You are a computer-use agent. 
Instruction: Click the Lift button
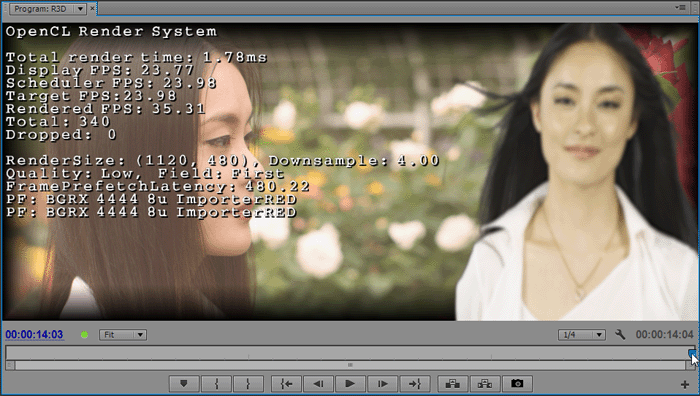pos(452,383)
